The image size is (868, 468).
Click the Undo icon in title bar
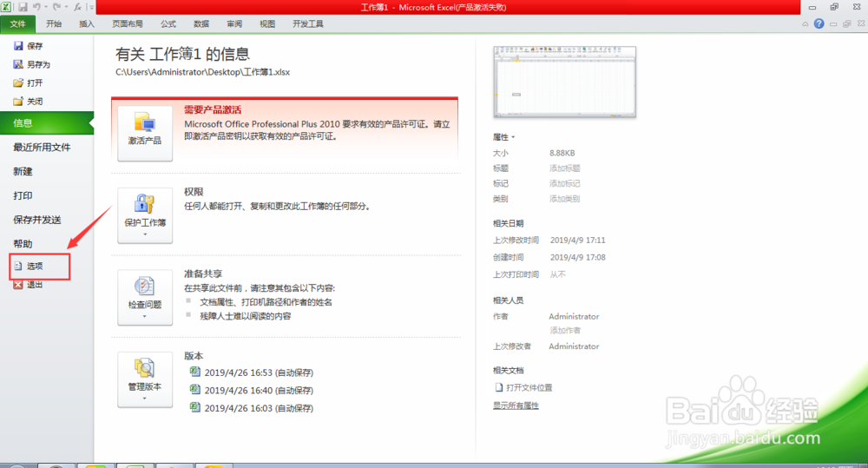[x=36, y=7]
